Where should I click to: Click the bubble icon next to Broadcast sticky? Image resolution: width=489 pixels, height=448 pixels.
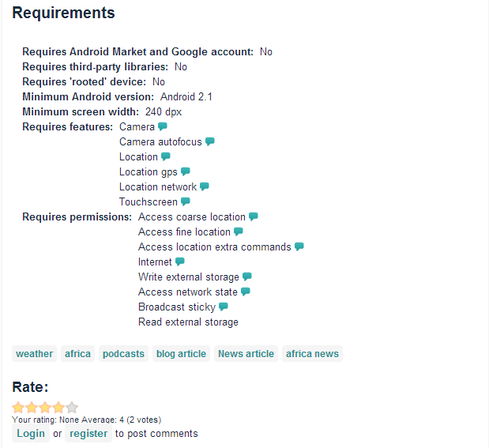[224, 307]
